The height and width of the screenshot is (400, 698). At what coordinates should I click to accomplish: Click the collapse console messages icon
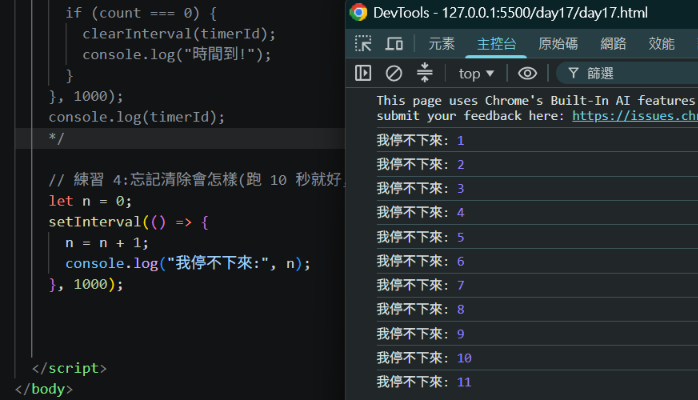point(424,73)
